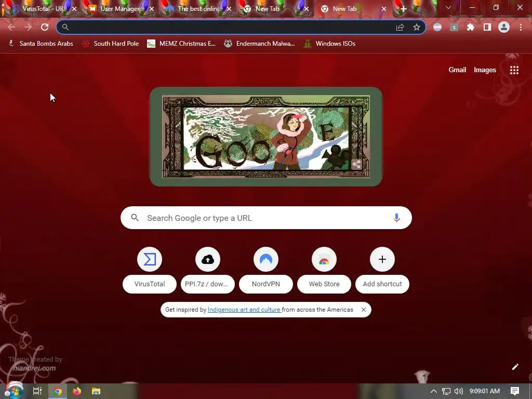Customize this page with the pencil icon
The image size is (532, 399).
(x=515, y=367)
